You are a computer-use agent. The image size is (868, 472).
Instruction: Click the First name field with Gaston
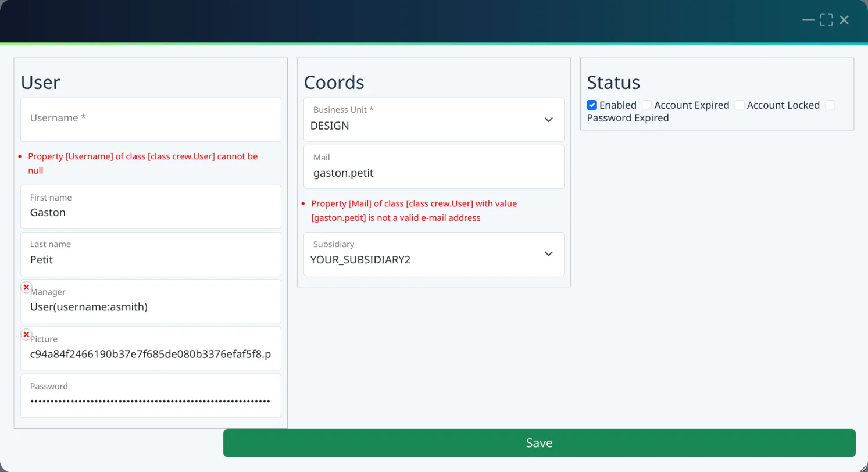(151, 207)
